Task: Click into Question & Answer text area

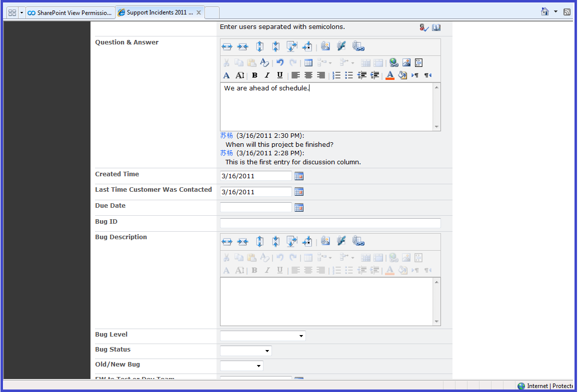Action: pyautogui.click(x=327, y=107)
